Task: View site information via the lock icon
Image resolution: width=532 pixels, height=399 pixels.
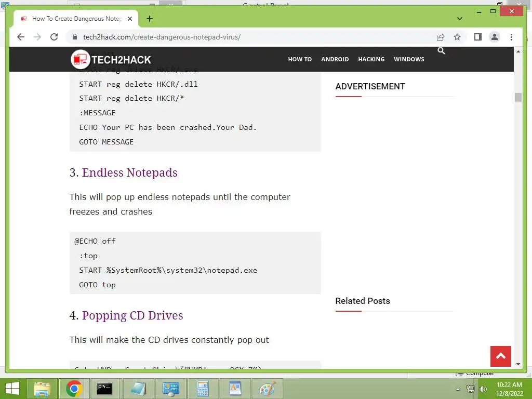Action: [x=75, y=37]
